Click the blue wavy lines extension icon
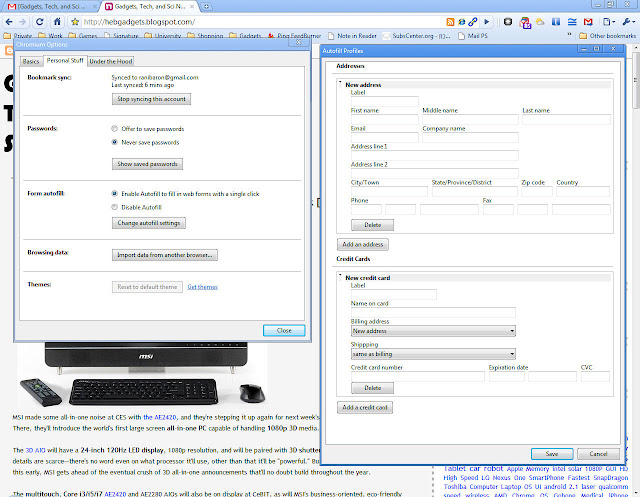This screenshot has width=640, height=497. coord(572,22)
